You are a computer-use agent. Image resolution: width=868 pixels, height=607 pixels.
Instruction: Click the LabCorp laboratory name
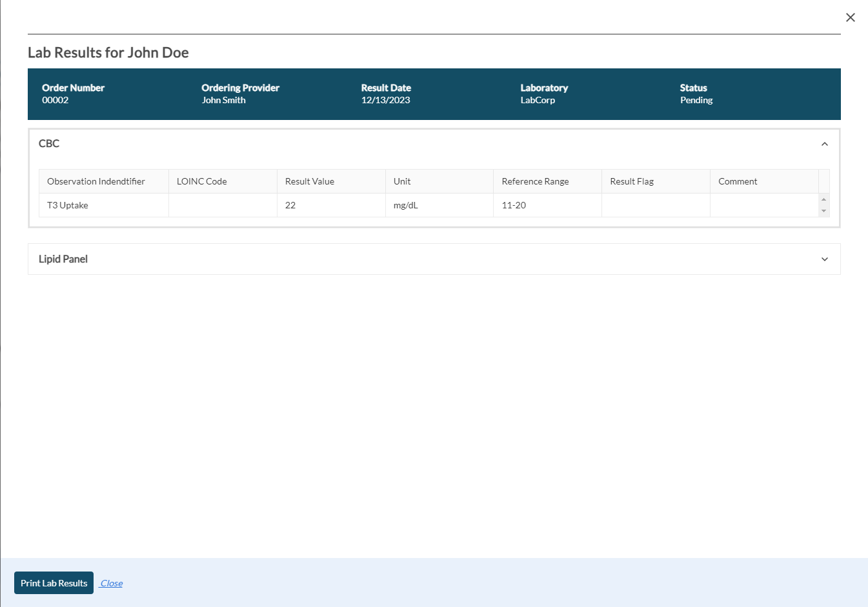click(x=538, y=100)
